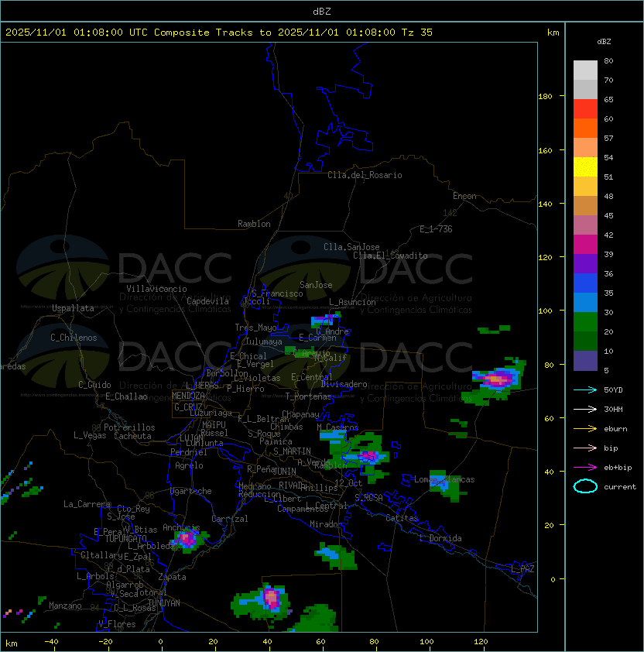Click the 'Ugarteche' place label

191,491
